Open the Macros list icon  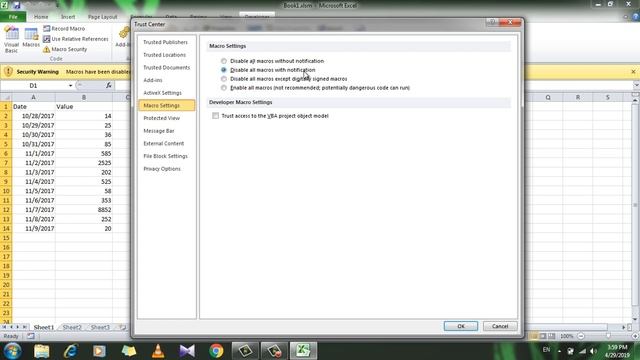point(31,38)
